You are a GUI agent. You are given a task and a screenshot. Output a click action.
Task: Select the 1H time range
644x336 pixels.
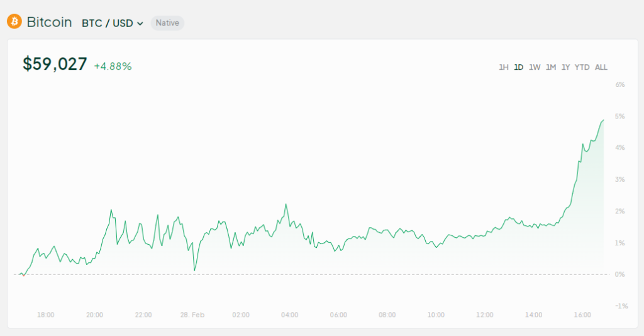click(504, 67)
